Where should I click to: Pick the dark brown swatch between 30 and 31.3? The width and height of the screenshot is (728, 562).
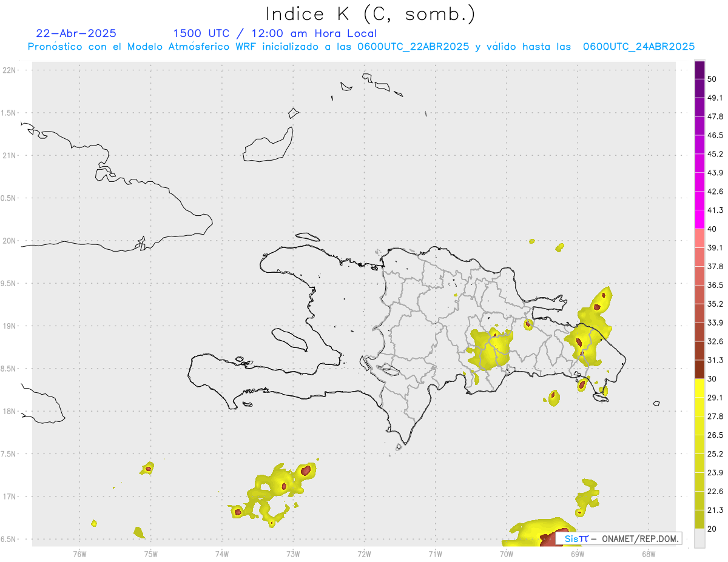699,369
